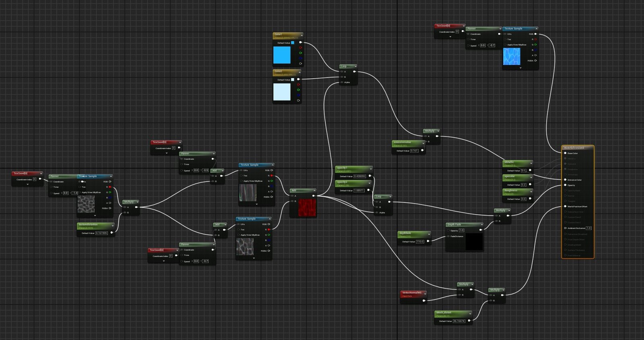
Task: Select the Mesh_distort node title
Action: [x=444, y=312]
